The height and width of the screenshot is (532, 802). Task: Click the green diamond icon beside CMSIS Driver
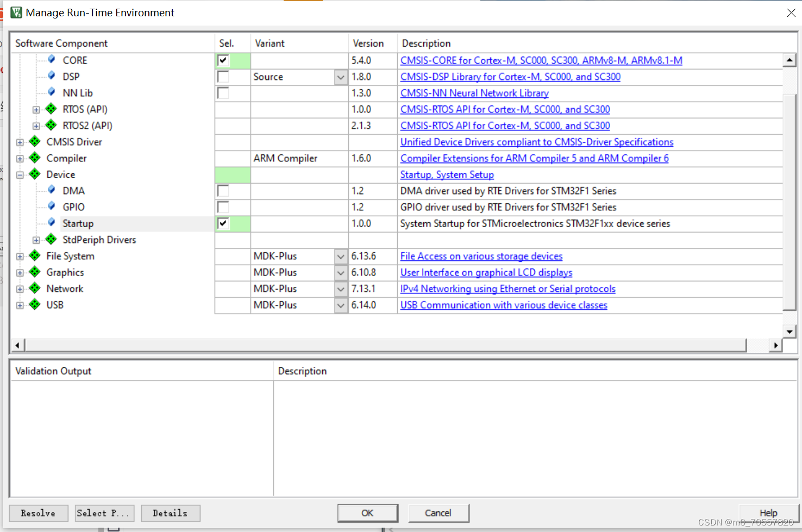pos(35,141)
